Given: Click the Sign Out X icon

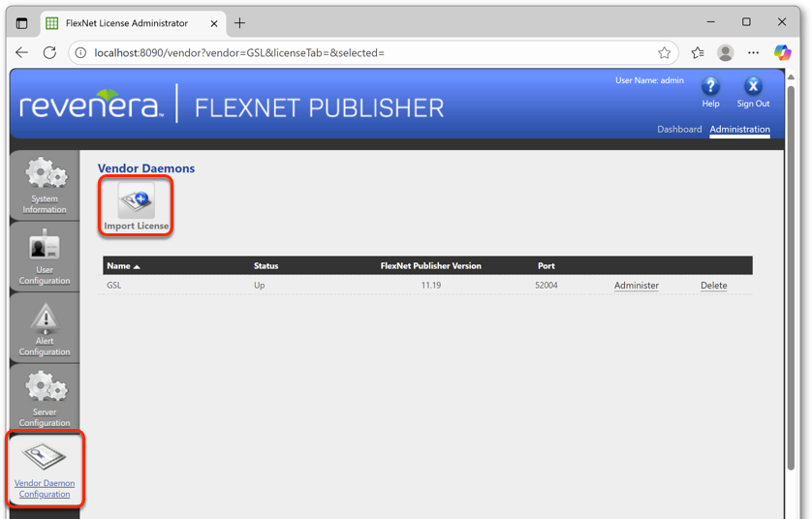Looking at the screenshot, I should 753,86.
